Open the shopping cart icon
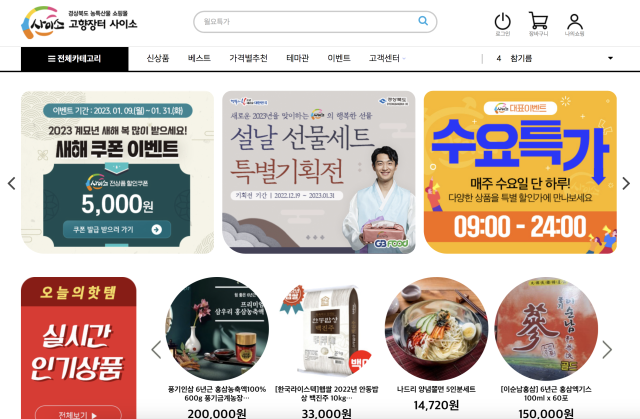 538,24
